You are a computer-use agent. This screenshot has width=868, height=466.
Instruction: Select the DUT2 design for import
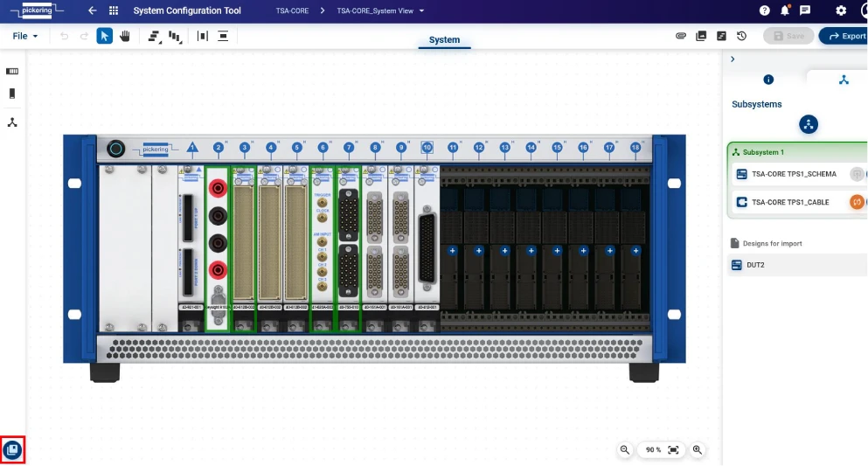tap(755, 265)
